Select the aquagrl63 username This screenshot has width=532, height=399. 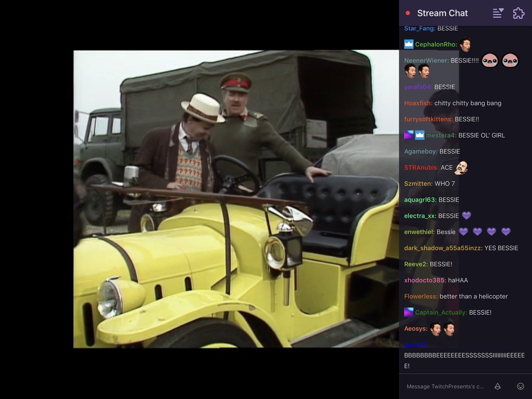[x=420, y=199]
